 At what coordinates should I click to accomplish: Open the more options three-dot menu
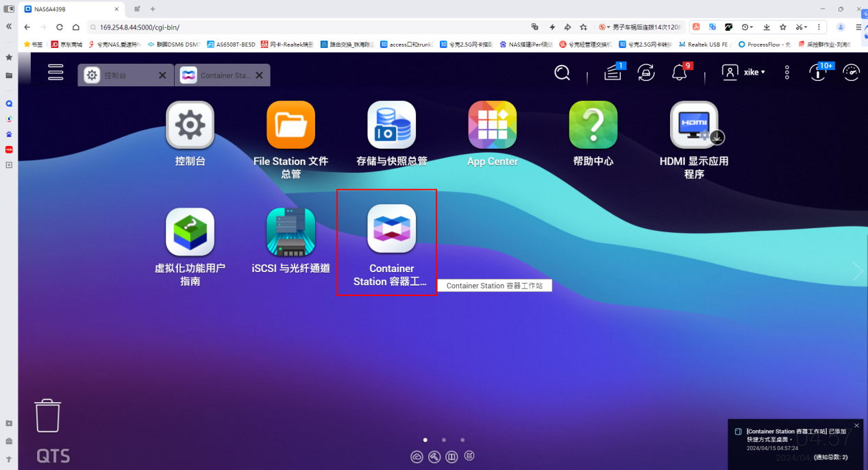[x=786, y=72]
